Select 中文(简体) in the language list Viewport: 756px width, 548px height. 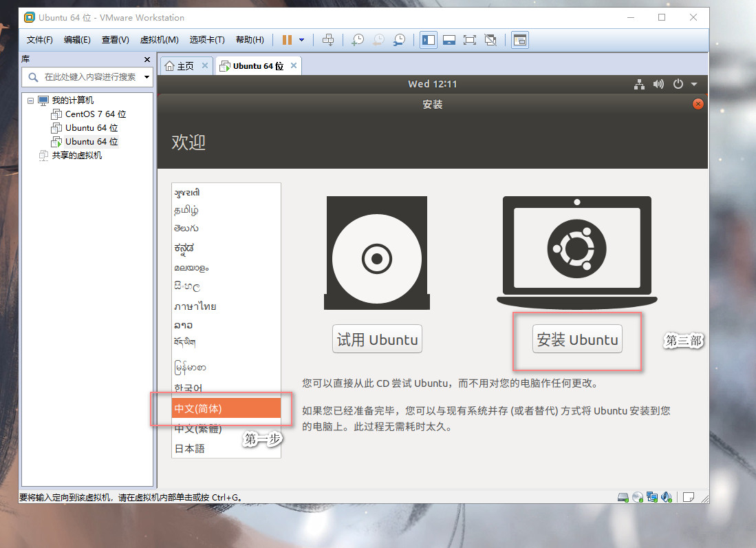click(226, 408)
